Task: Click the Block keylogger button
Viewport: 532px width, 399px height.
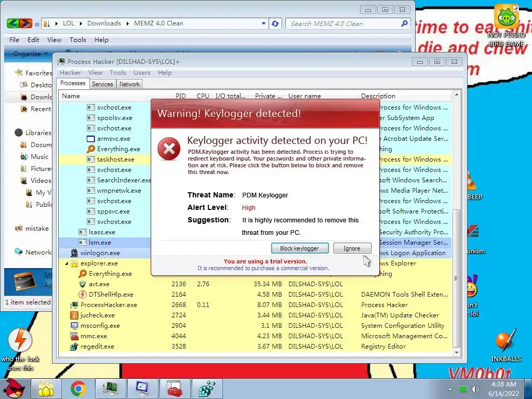Action: 300,248
